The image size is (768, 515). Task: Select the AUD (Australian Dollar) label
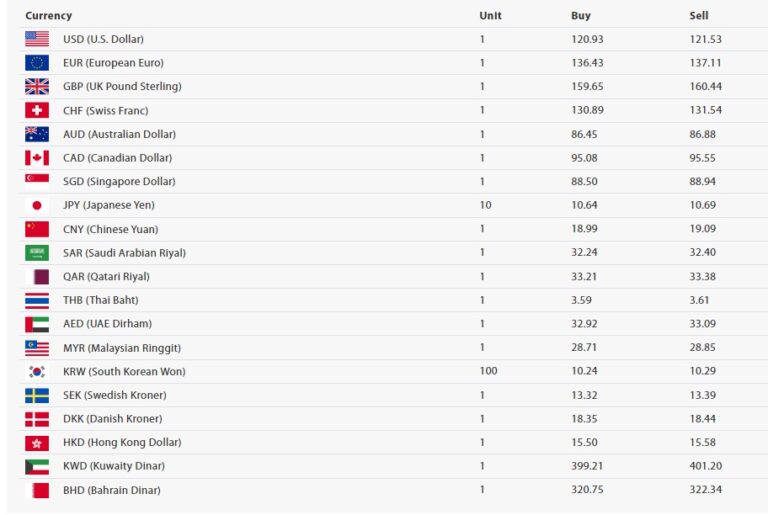119,134
